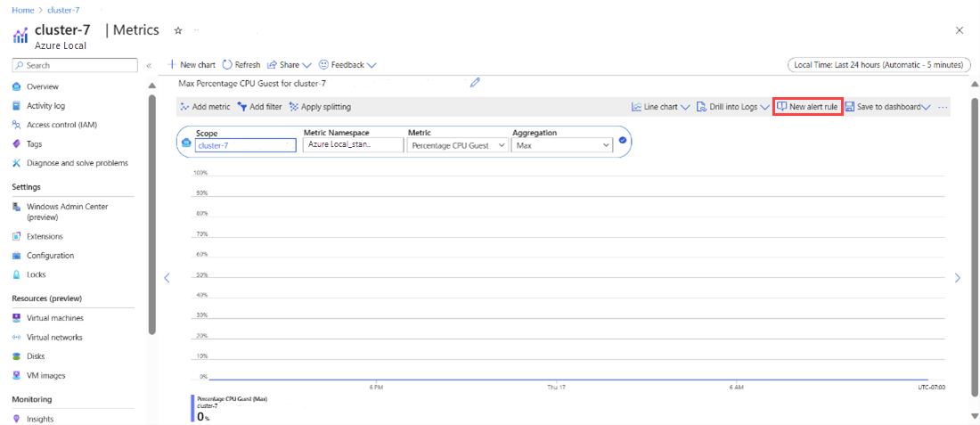Open Virtual machines in the sidebar
This screenshot has width=980, height=425.
[55, 318]
